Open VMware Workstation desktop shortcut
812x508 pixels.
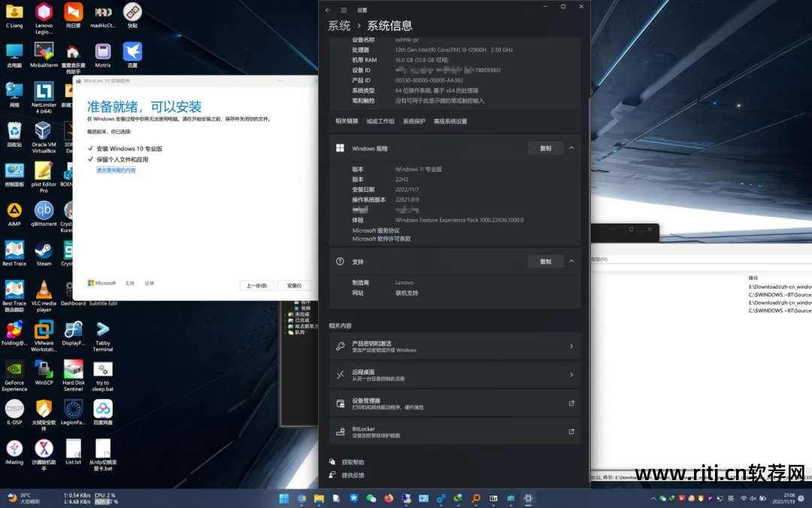click(44, 336)
